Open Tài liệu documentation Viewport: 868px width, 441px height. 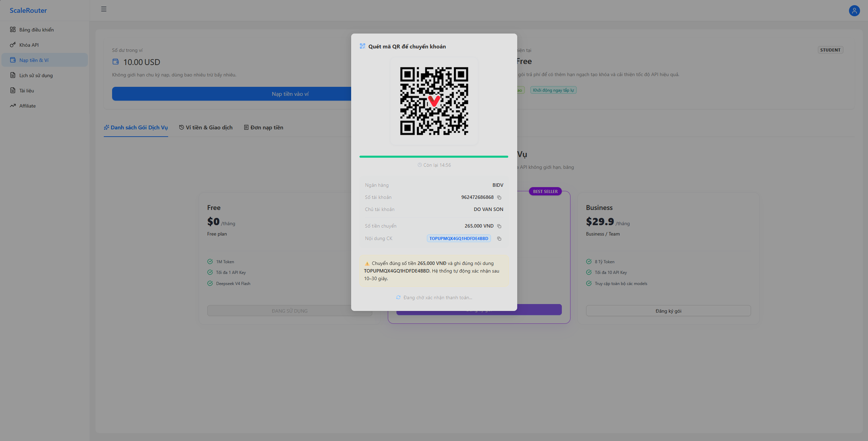45,91
